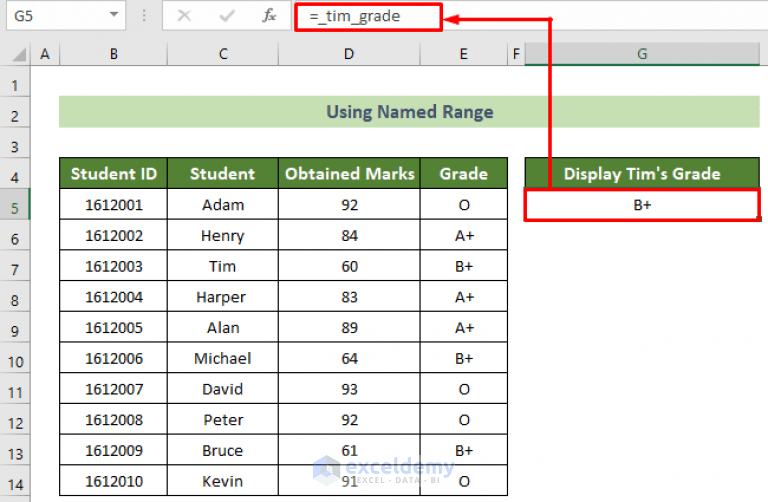Select the 'Henry' name cell
This screenshot has width=768, height=502.
click(x=223, y=235)
